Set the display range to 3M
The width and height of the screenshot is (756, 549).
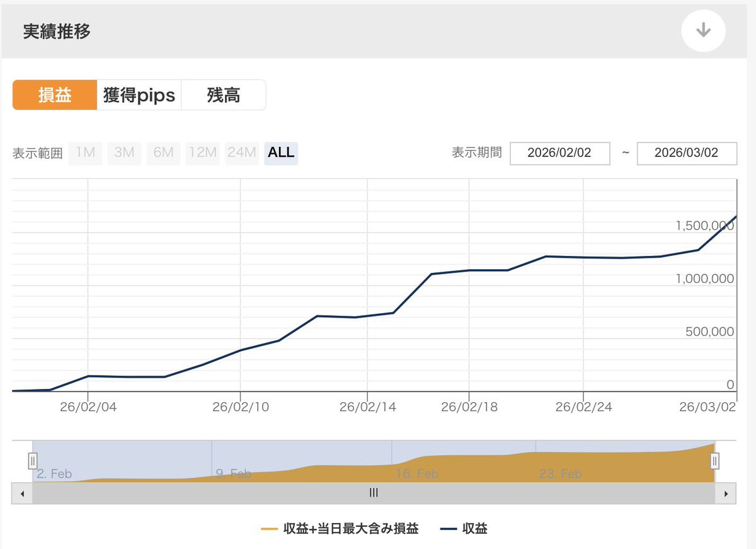tap(124, 153)
